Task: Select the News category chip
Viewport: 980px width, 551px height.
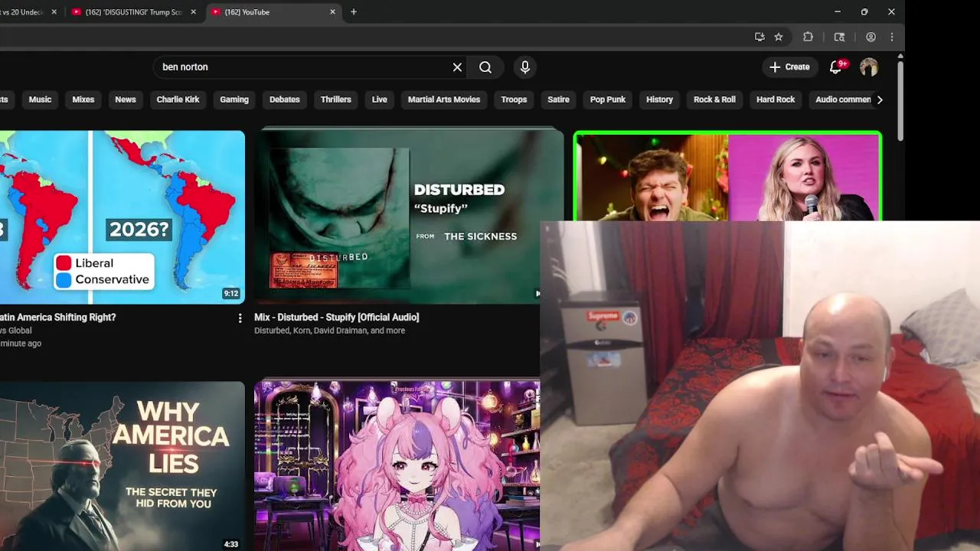Action: tap(126, 99)
